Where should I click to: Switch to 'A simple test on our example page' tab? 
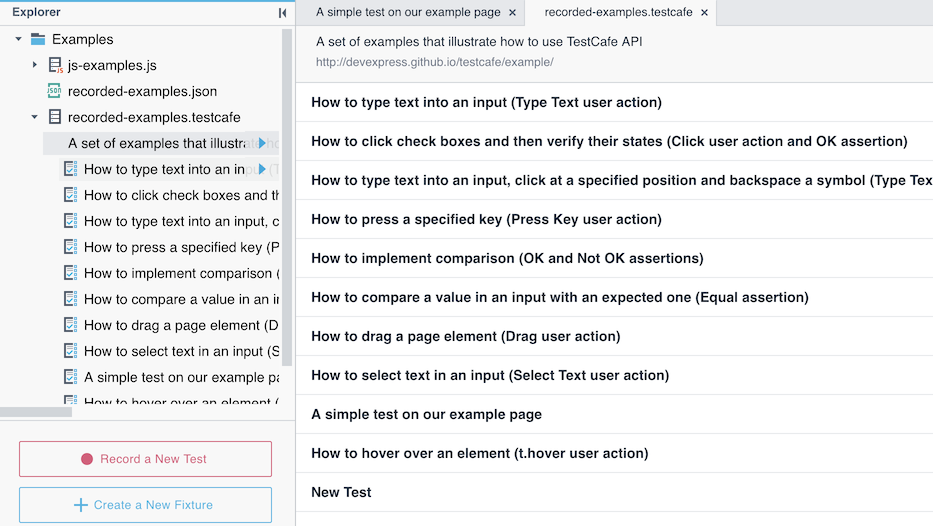[x=408, y=13]
